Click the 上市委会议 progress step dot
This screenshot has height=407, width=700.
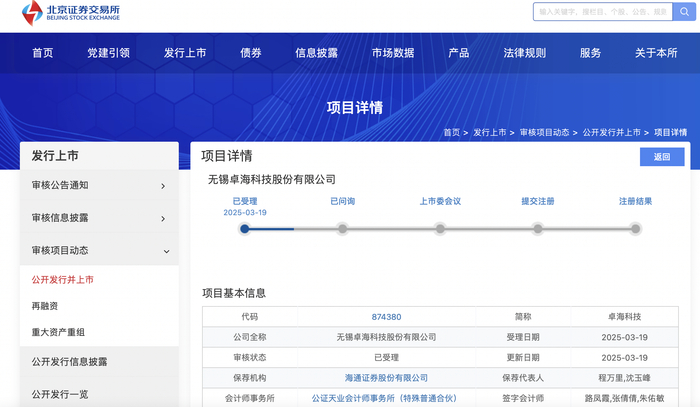point(440,229)
